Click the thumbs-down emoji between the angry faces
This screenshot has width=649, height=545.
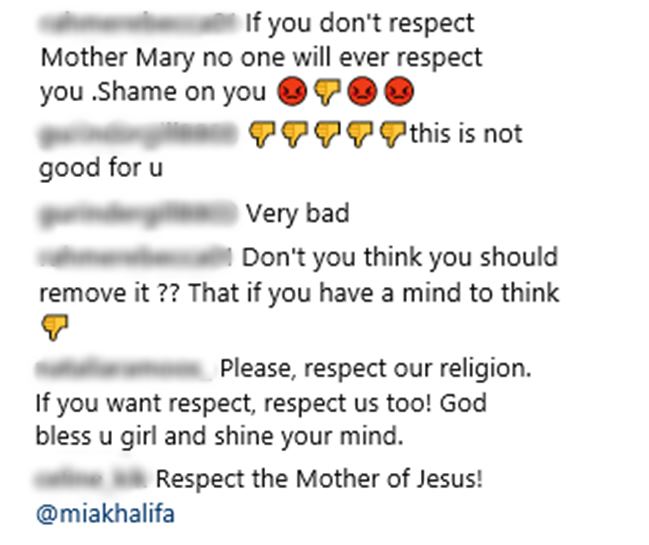coord(326,93)
